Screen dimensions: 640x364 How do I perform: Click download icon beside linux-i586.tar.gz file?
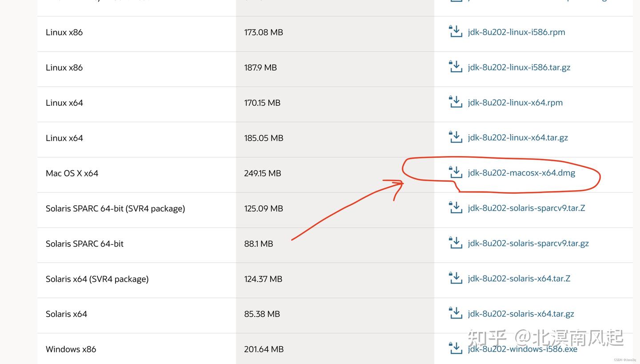click(456, 67)
